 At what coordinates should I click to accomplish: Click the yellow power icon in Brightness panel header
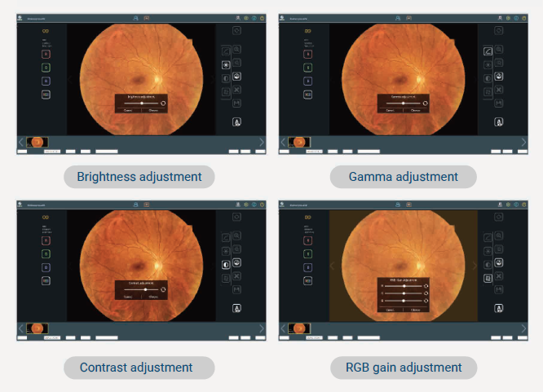pos(263,18)
